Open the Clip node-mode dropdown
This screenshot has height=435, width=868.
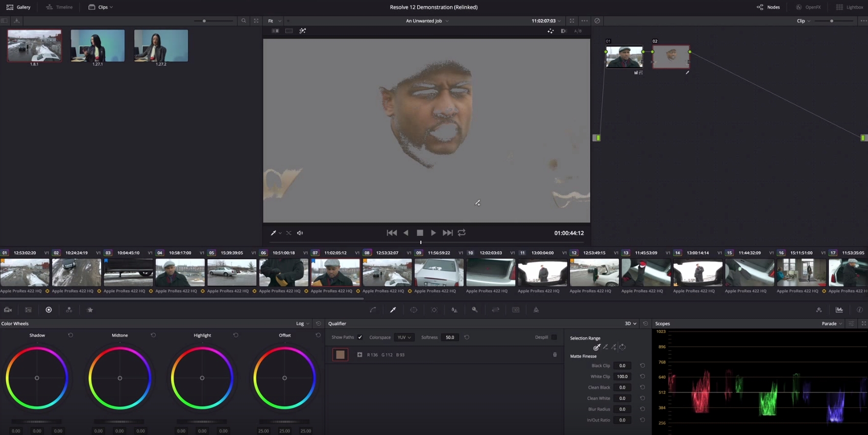pyautogui.click(x=803, y=21)
